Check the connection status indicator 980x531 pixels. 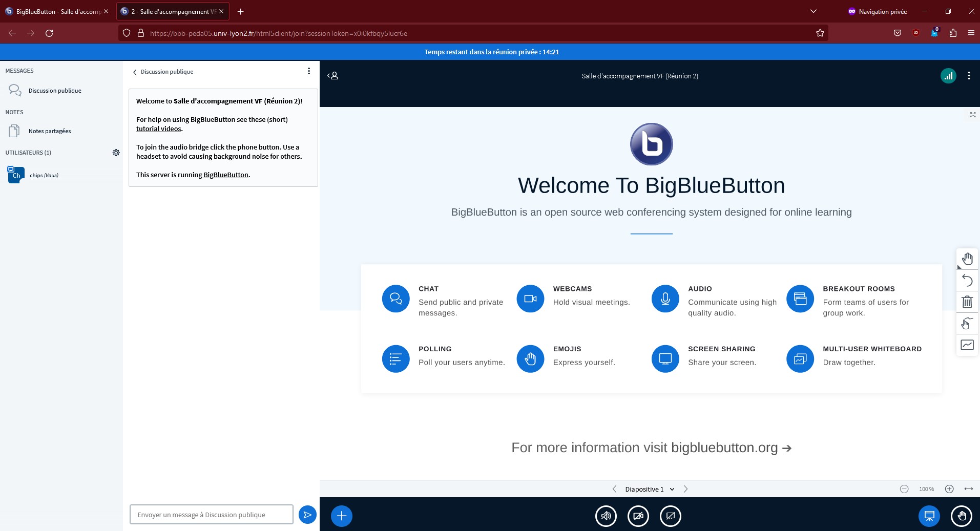(949, 75)
